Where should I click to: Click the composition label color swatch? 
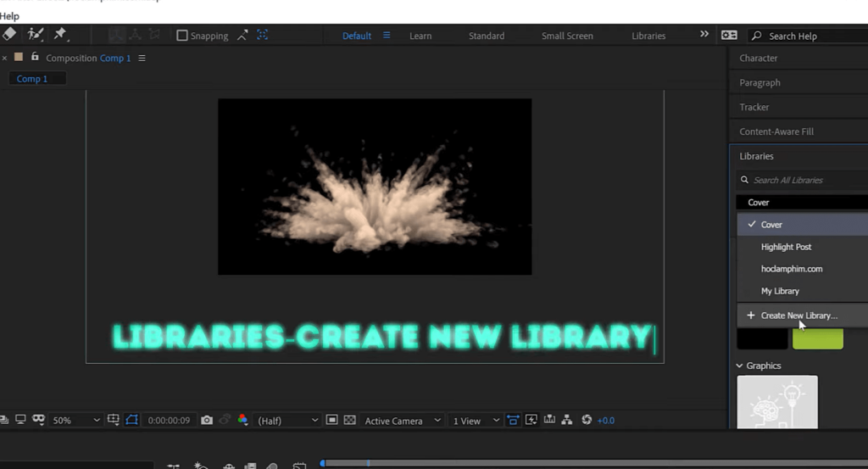click(x=19, y=57)
